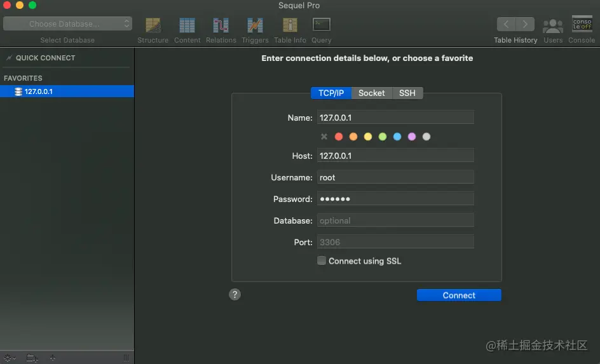Open the gear settings menu at sidebar bottom
The width and height of the screenshot is (600, 364).
[x=10, y=358]
